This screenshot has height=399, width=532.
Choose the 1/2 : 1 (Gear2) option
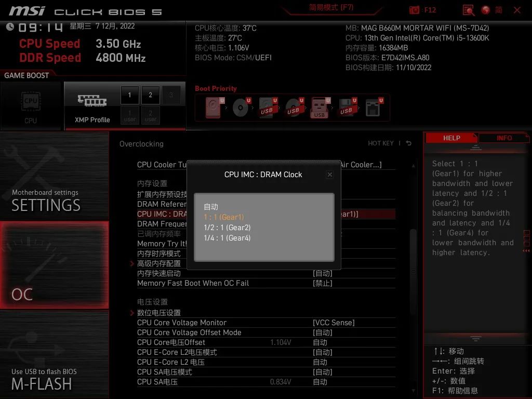227,228
